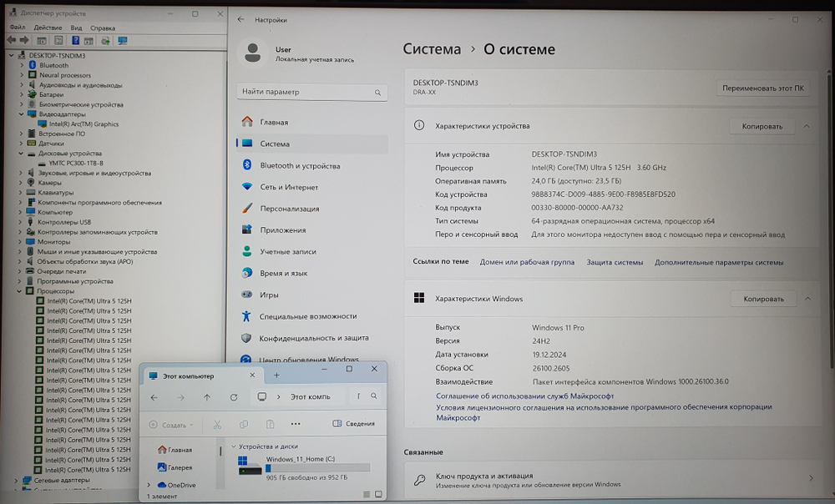The width and height of the screenshot is (835, 504).
Task: Collapse the Процессоры tree branch
Action: point(19,291)
